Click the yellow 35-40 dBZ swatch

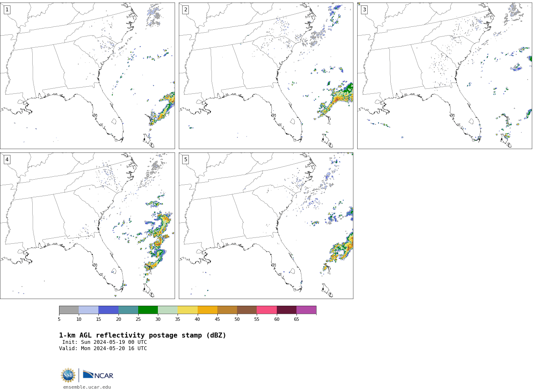pyautogui.click(x=188, y=310)
